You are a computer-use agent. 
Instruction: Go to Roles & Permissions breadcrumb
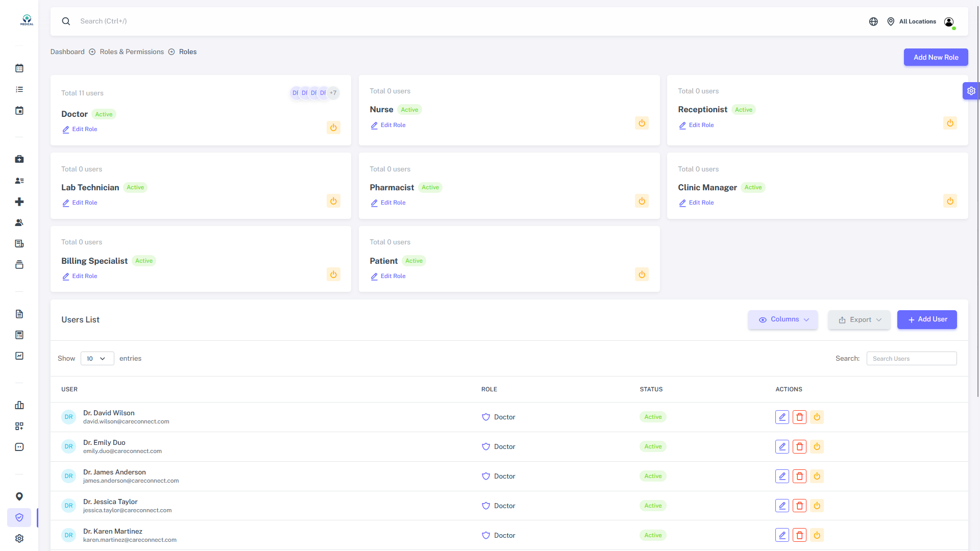[x=132, y=52]
